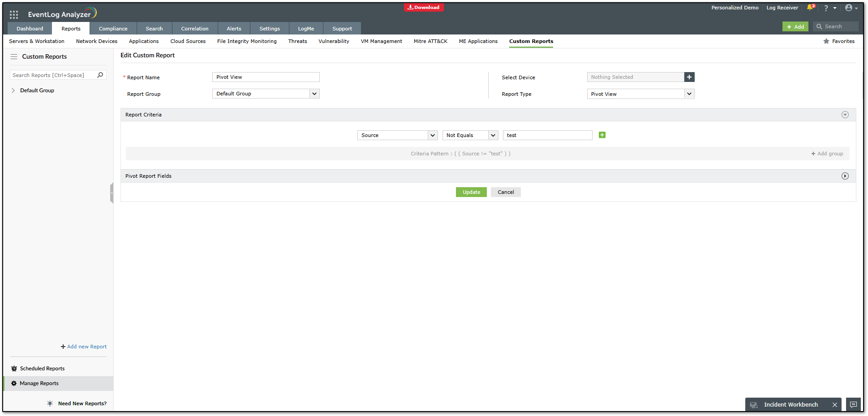Select Cloud Sources subtab
Screen dimensions: 868x416
[x=188, y=41]
